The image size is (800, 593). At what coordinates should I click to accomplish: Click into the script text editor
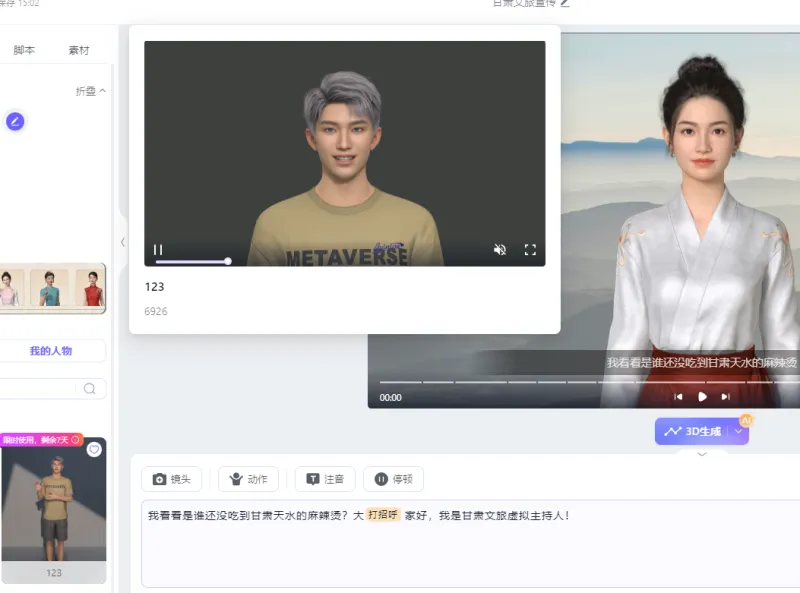470,544
